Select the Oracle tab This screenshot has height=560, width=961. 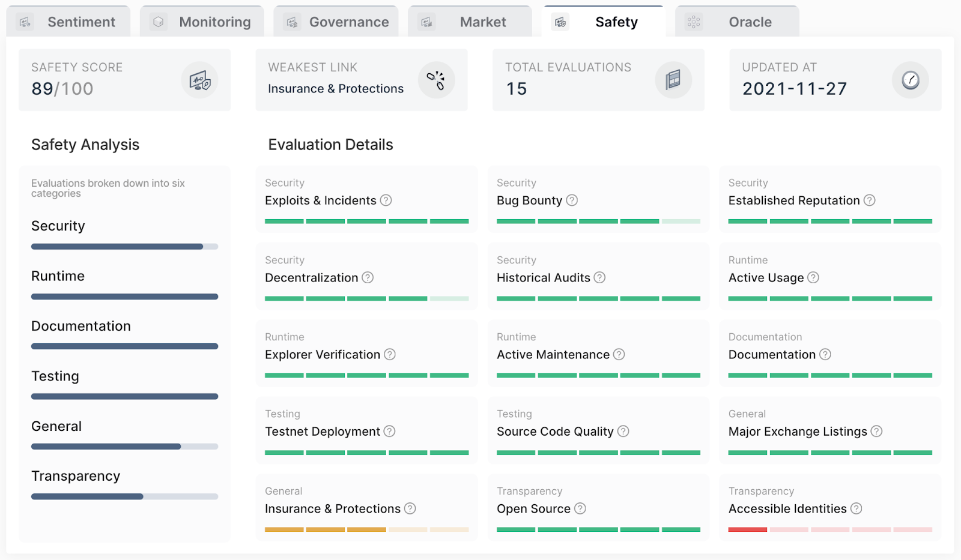click(x=737, y=22)
